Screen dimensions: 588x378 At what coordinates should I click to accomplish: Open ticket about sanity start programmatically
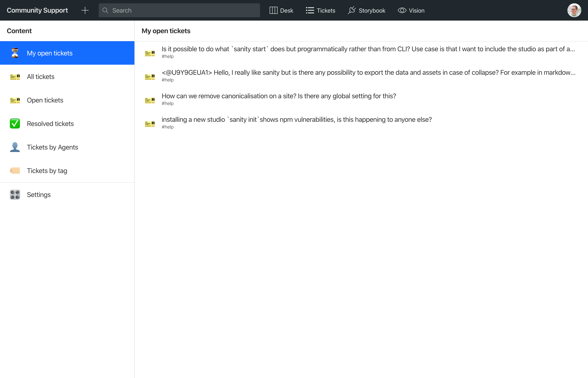click(368, 49)
